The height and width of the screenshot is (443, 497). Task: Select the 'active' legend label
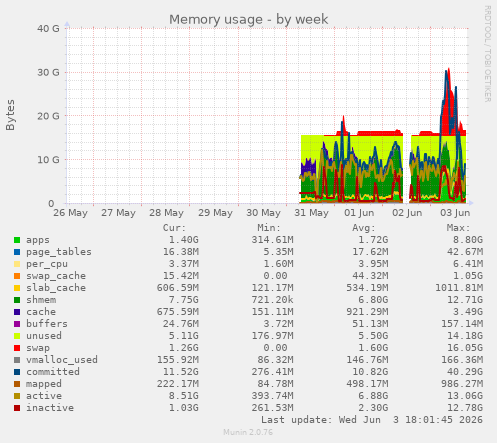pyautogui.click(x=44, y=396)
